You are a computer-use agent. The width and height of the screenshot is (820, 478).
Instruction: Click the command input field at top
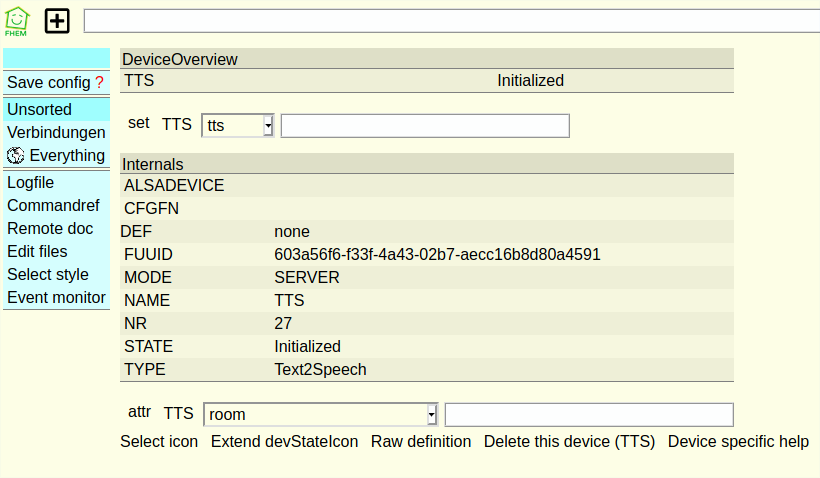pos(450,21)
